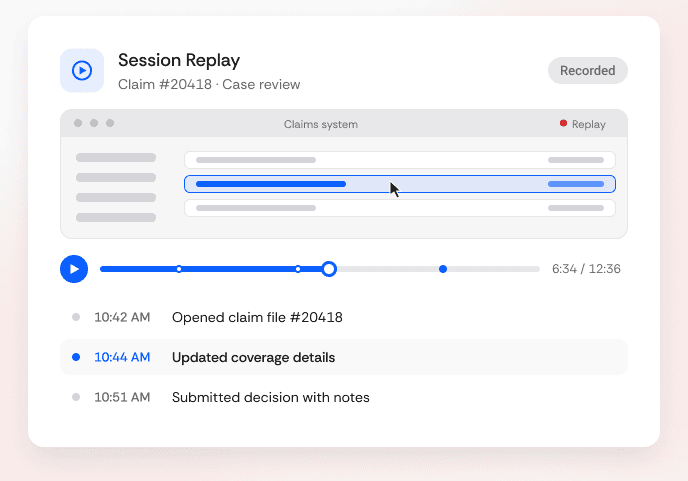
Task: Jump to the first marker on the timeline
Action: 179,269
